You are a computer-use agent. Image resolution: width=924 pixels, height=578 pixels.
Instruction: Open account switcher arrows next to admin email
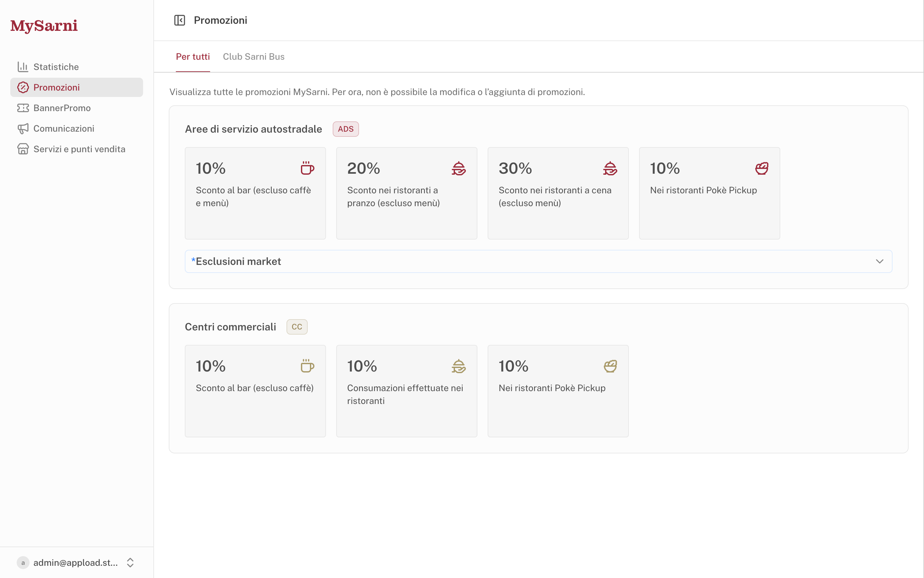tap(130, 563)
